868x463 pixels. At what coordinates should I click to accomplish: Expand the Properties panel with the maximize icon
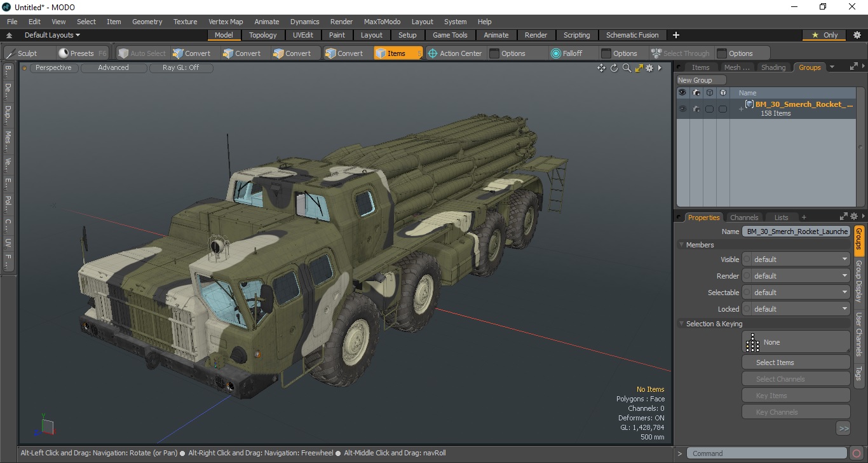pyautogui.click(x=844, y=217)
